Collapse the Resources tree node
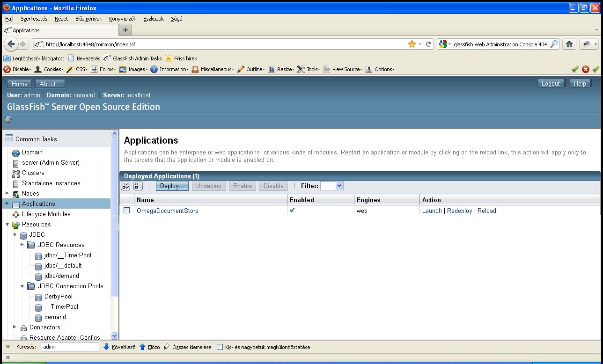Screen dimensions: 603x364 click(7, 224)
